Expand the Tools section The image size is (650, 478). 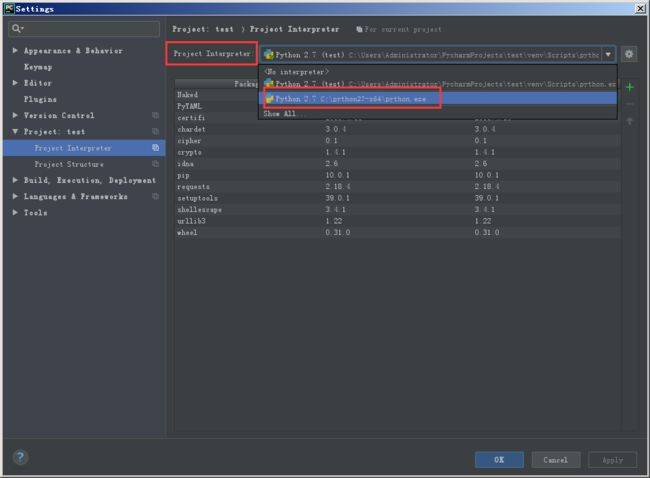click(x=15, y=212)
